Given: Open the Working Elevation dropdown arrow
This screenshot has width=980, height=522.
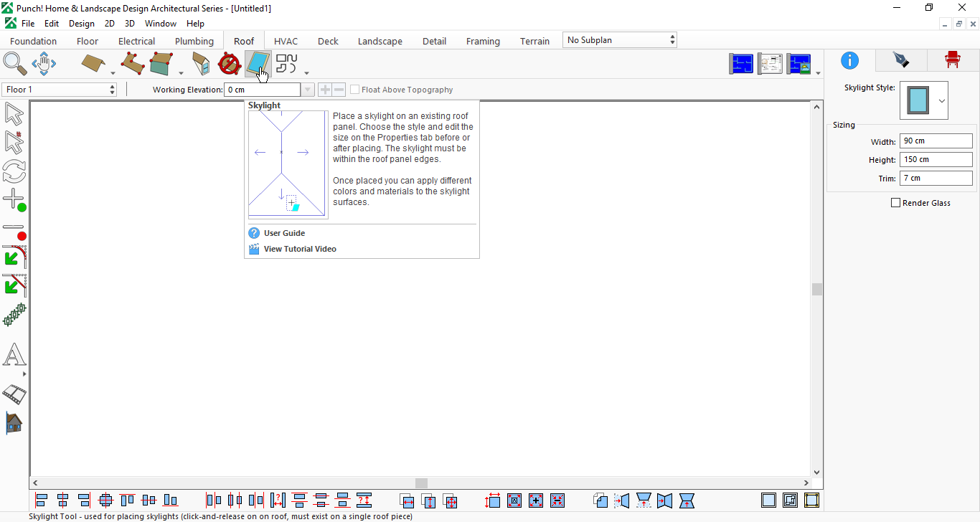Looking at the screenshot, I should pyautogui.click(x=308, y=90).
